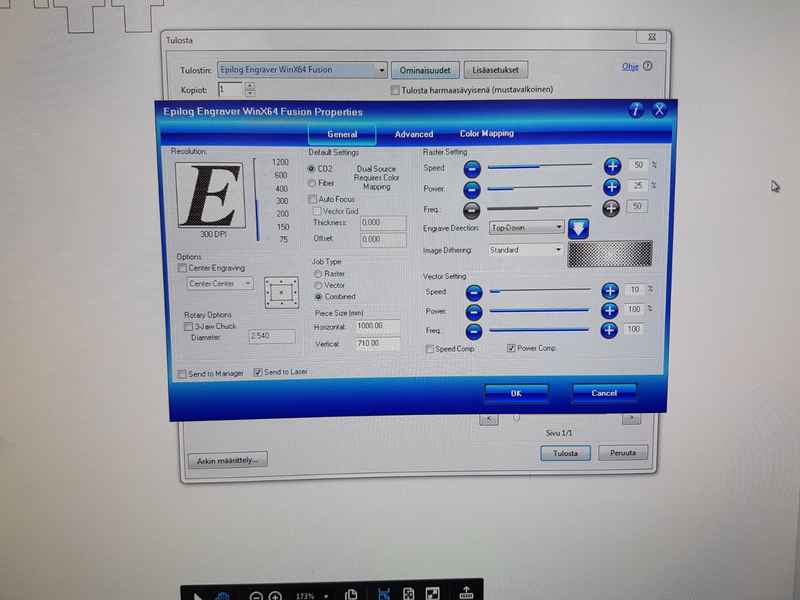Screen dimensions: 800x600
Task: Toggle Vector Grid checkbox
Action: (x=317, y=211)
